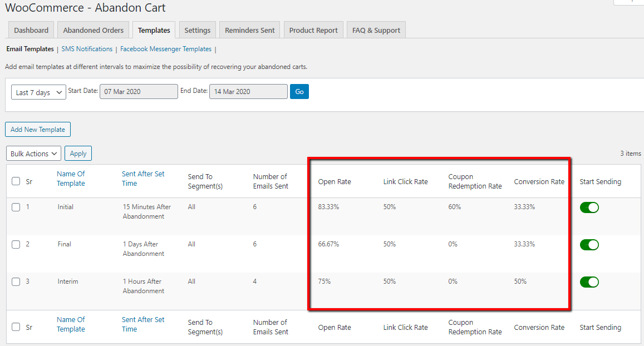This screenshot has width=644, height=346.
Task: Click the 66.67% open rate value
Action: click(x=328, y=244)
